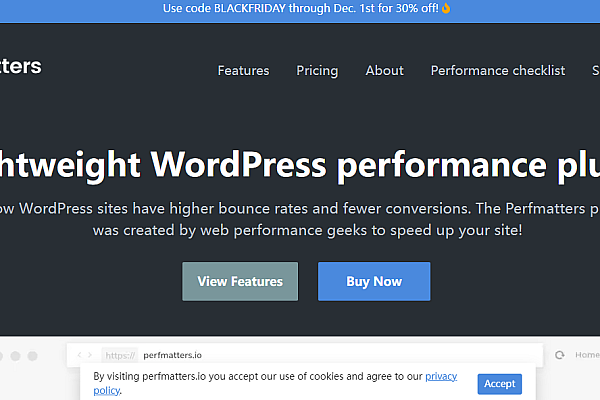Click the mock browser back arrow
The image size is (600, 400).
click(79, 355)
